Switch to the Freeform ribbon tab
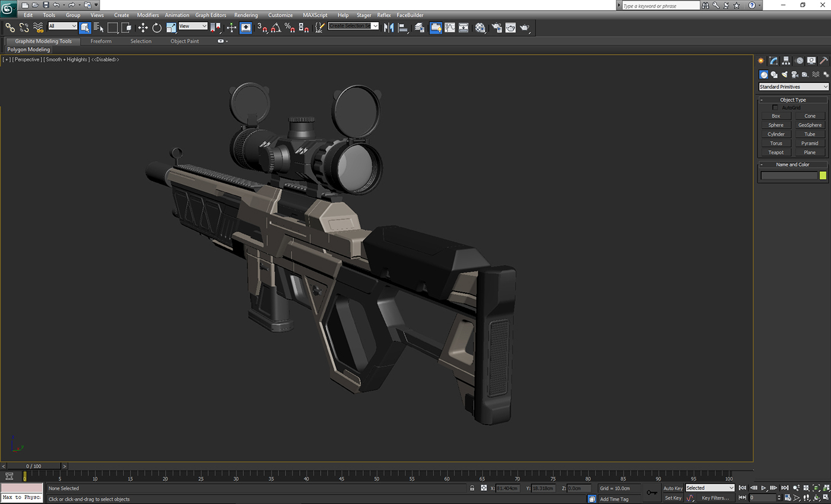831x504 pixels. tap(101, 41)
